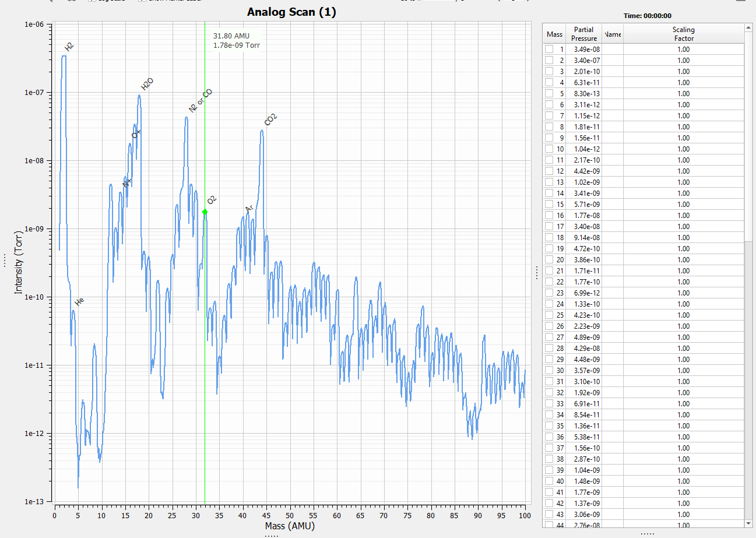Click the Mass 36 number cell

coord(560,437)
